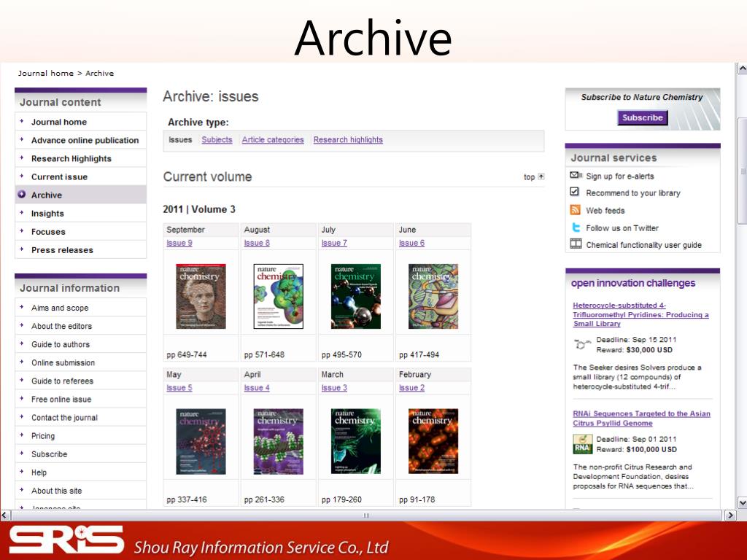Click the Issue 9 link
Image resolution: width=747 pixels, height=560 pixels.
pos(179,243)
